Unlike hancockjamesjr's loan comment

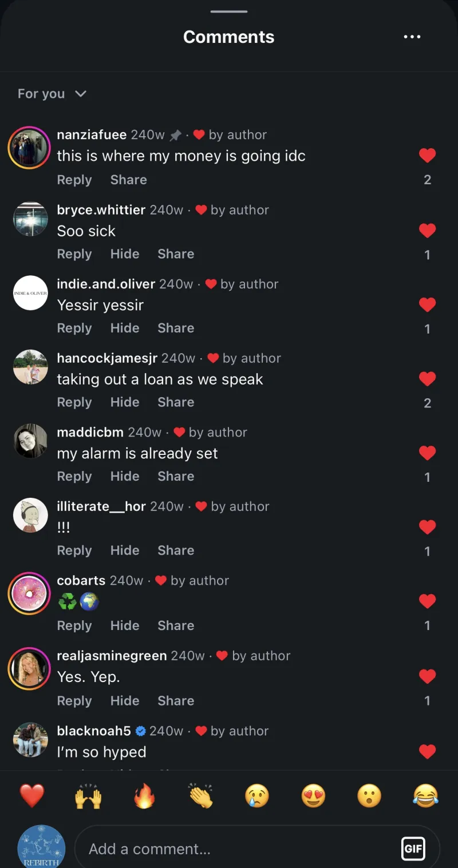click(x=427, y=379)
